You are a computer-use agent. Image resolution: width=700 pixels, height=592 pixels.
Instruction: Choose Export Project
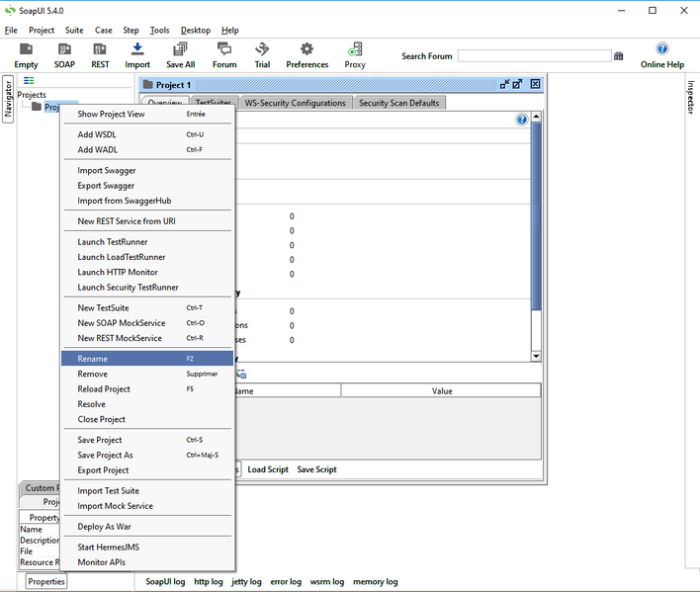[x=147, y=470]
